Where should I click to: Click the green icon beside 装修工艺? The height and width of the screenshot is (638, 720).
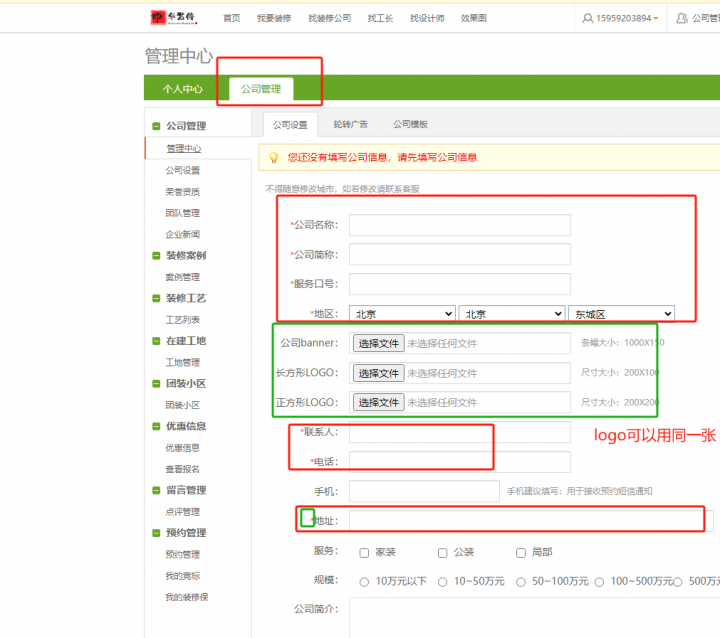156,298
